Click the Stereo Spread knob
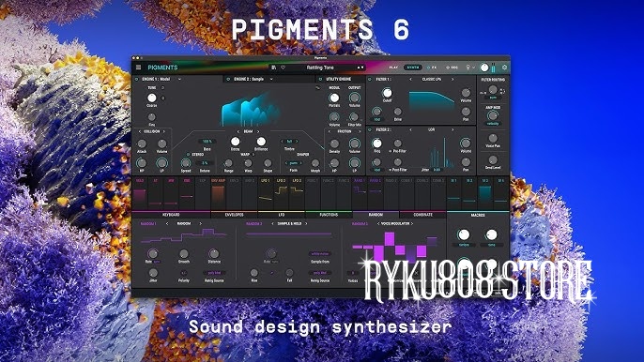This screenshot has width=644, height=362. click(x=186, y=163)
